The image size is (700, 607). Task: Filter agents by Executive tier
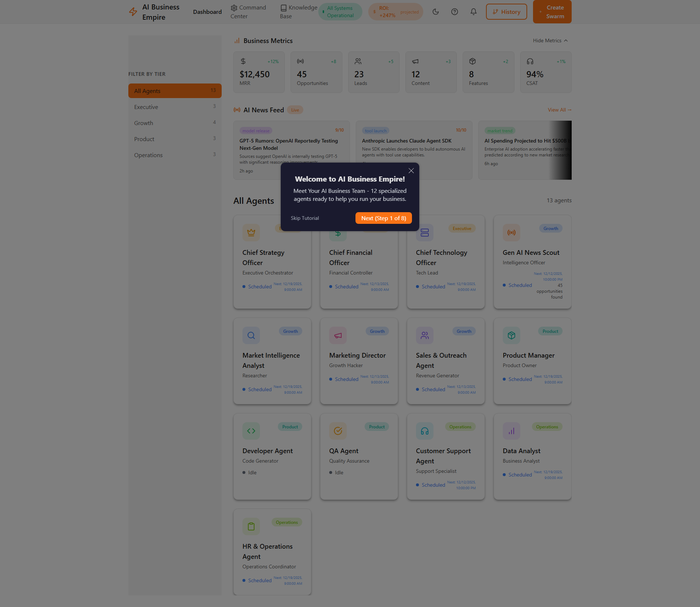[x=175, y=107]
